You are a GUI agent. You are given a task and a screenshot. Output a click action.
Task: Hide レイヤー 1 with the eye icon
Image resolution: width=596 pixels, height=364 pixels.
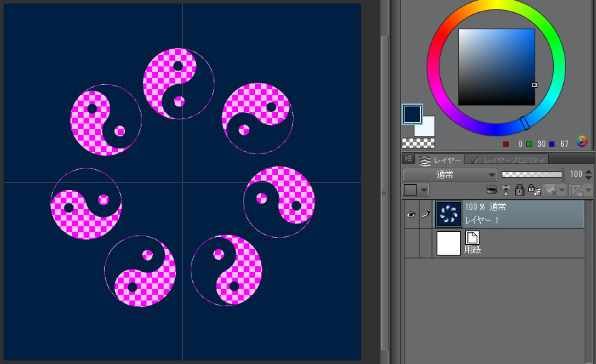(x=411, y=214)
